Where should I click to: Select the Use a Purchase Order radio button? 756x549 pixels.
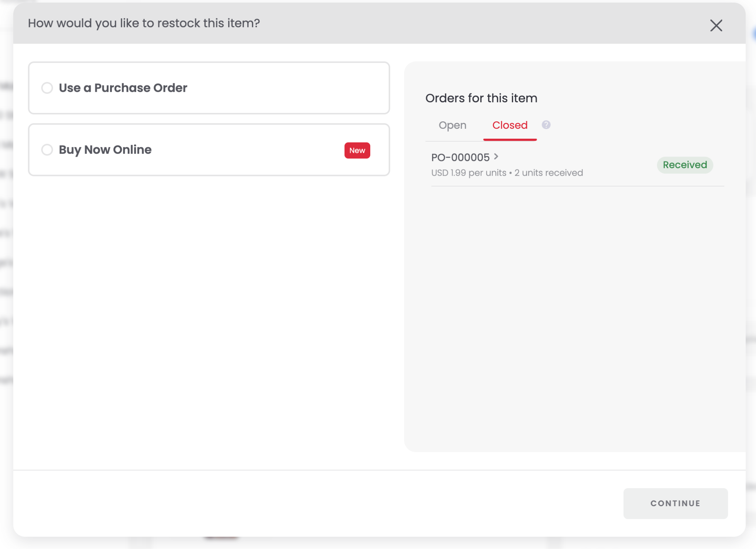(47, 88)
